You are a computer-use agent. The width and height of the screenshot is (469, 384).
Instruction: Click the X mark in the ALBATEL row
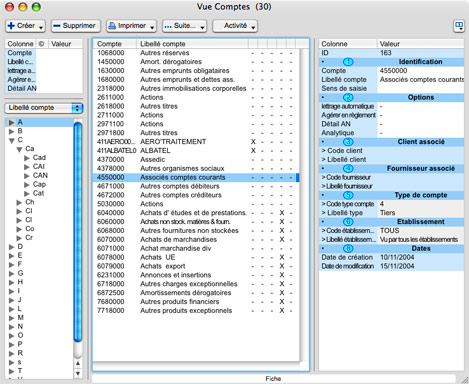(253, 151)
